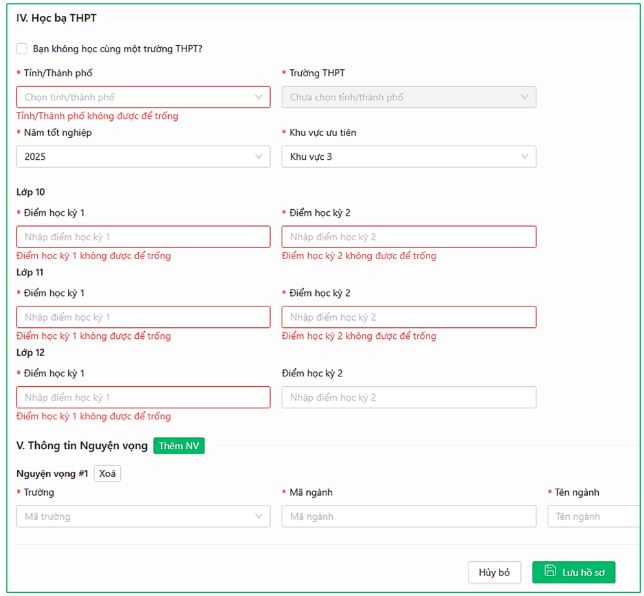Click chevron arrow in Tỉnh/Thành phố field
This screenshot has height=596, width=644.
(x=259, y=97)
